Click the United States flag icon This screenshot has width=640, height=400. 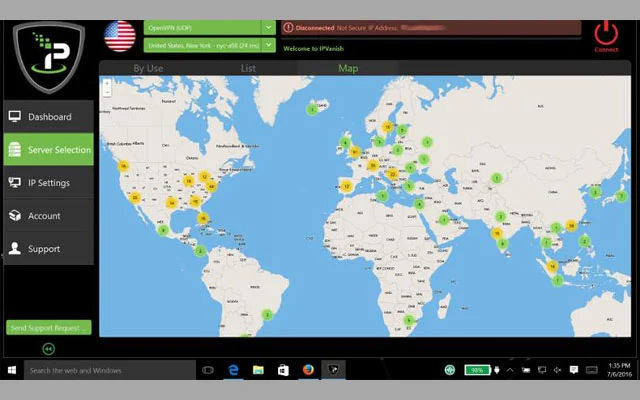pos(120,36)
